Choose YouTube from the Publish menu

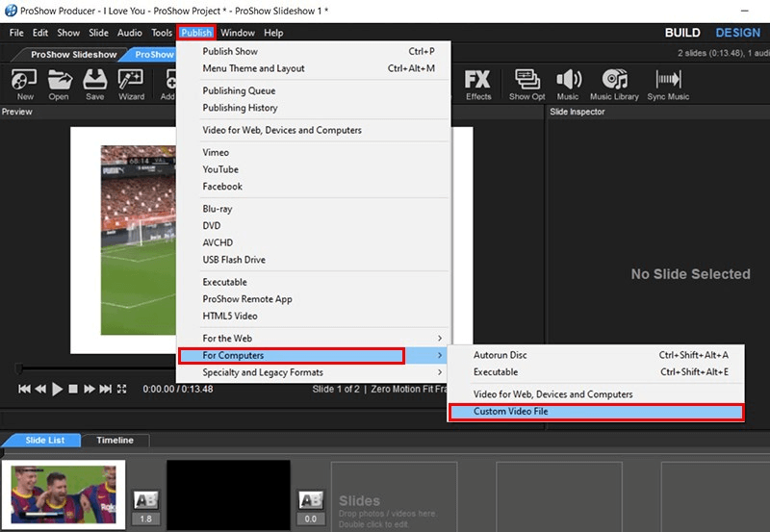pos(220,169)
